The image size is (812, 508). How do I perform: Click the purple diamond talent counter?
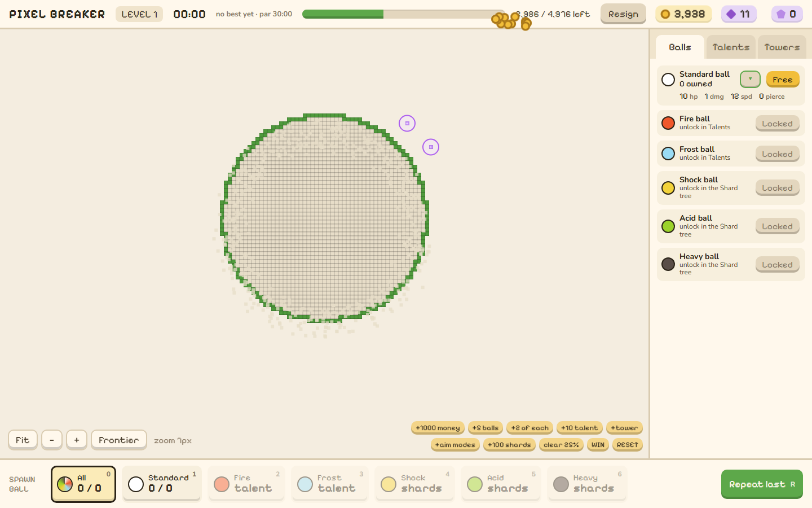739,14
